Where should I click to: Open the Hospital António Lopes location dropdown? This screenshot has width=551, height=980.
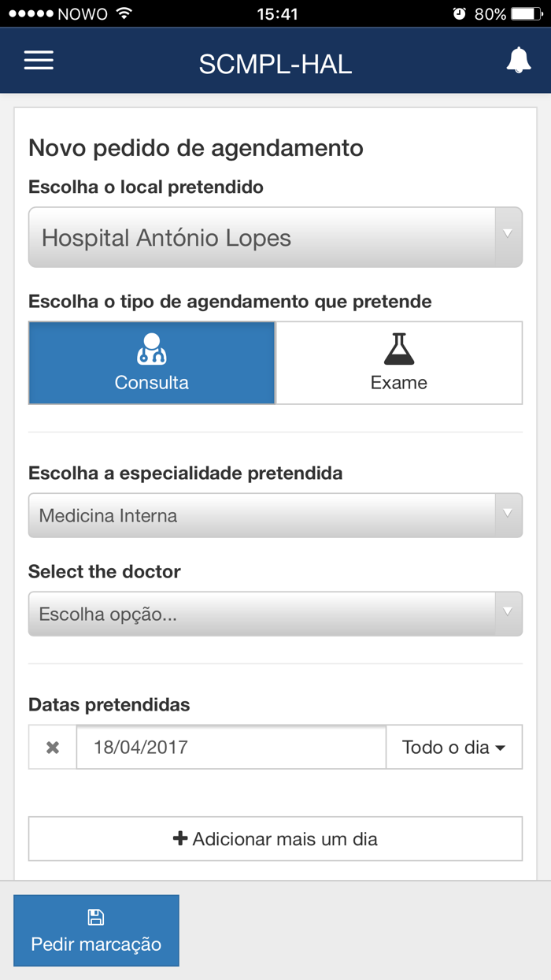click(275, 238)
